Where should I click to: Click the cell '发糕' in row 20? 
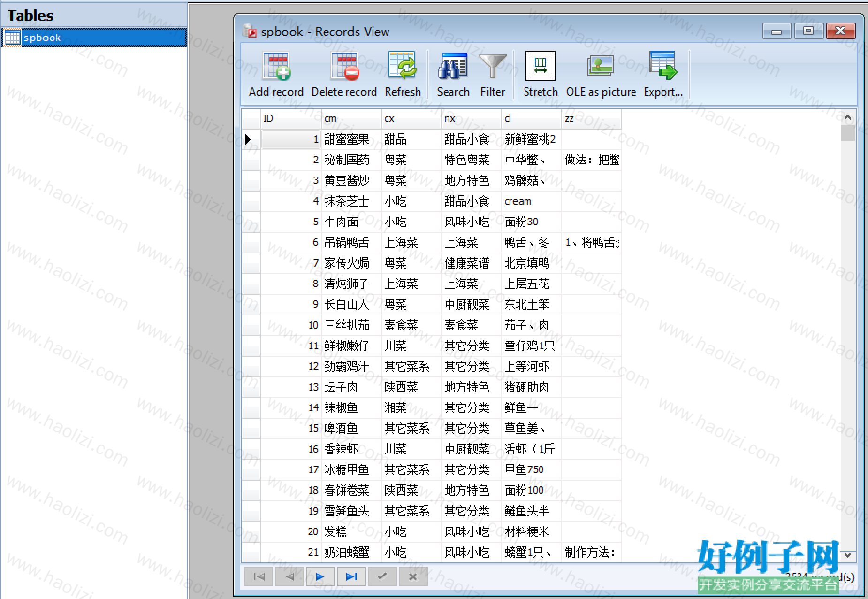351,532
